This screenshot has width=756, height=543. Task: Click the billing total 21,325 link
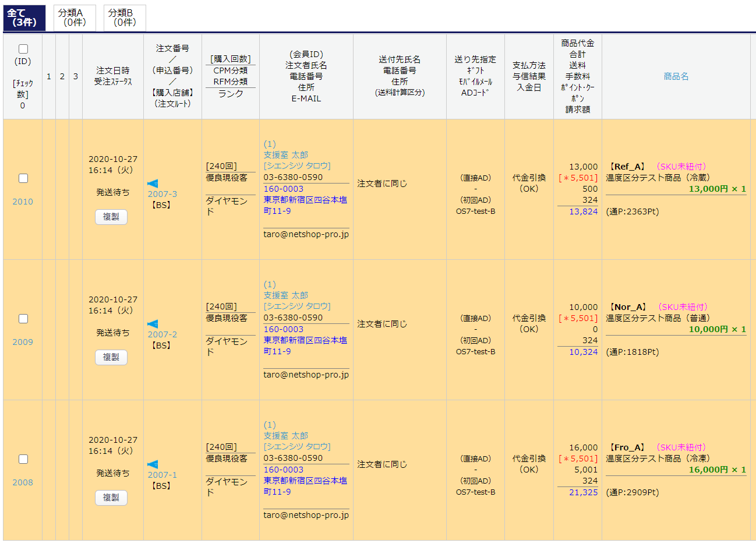(x=583, y=492)
